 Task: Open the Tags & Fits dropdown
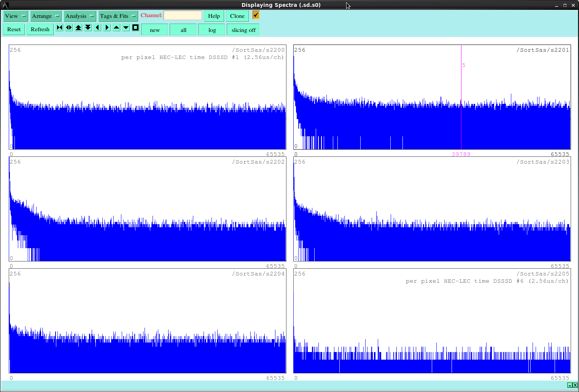118,16
